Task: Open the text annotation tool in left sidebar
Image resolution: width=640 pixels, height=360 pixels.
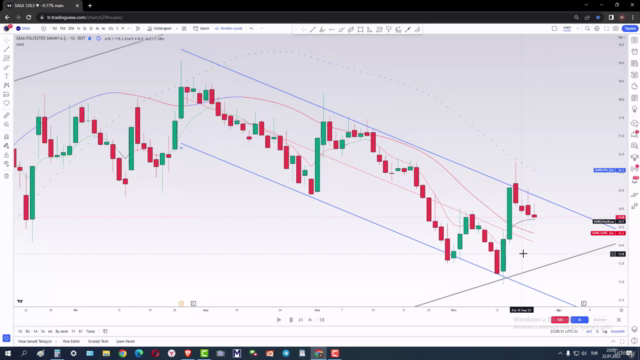Action: click(7, 76)
